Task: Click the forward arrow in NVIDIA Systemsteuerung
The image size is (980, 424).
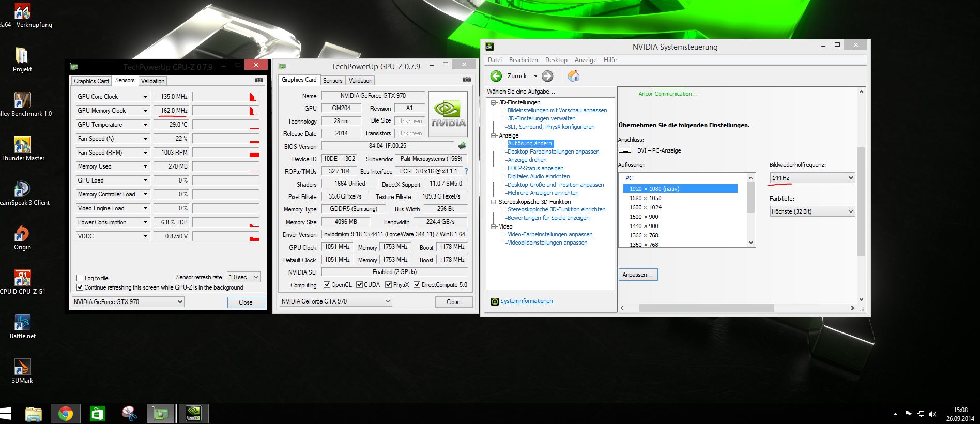Action: coord(547,76)
